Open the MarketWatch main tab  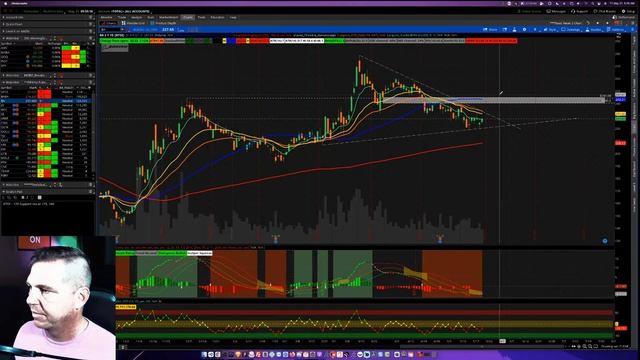tap(169, 18)
